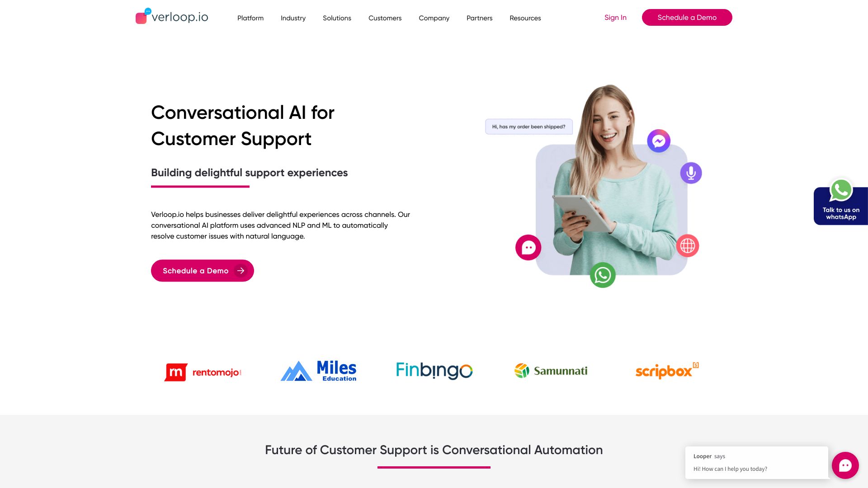Click the Partners navigation item
Screen dimensions: 868x488
[479, 18]
